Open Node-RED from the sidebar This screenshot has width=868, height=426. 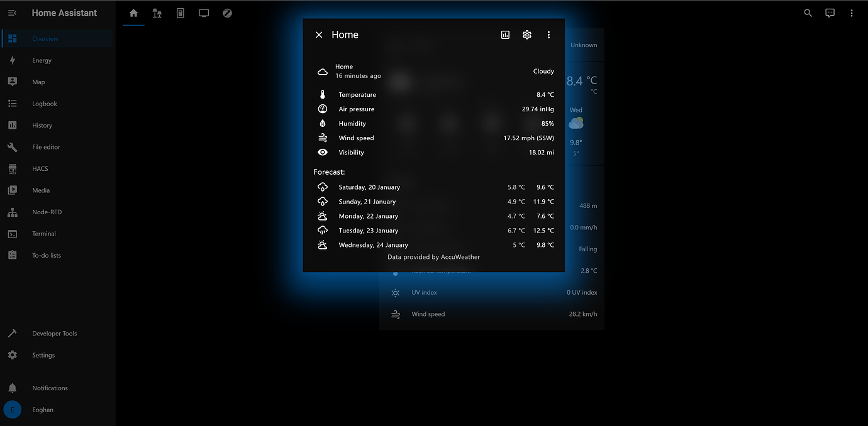[x=13, y=212]
